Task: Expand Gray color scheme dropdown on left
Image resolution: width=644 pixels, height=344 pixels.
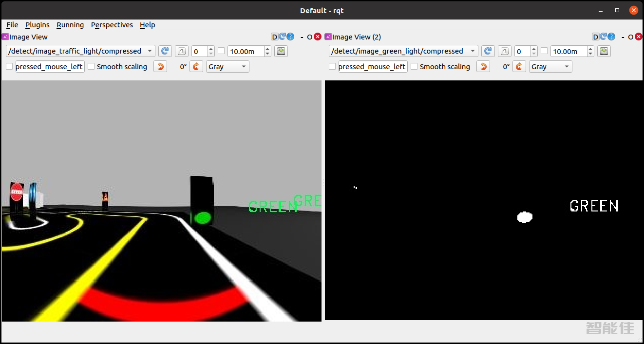Action: (x=227, y=67)
